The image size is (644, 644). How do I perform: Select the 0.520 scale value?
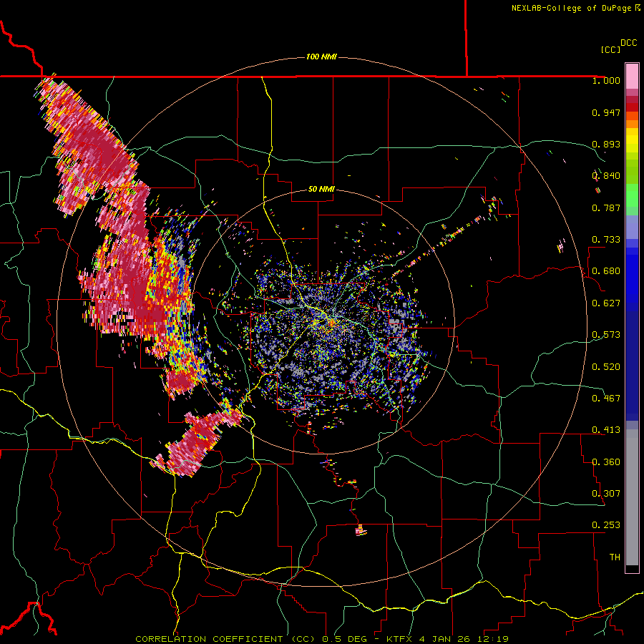[606, 367]
